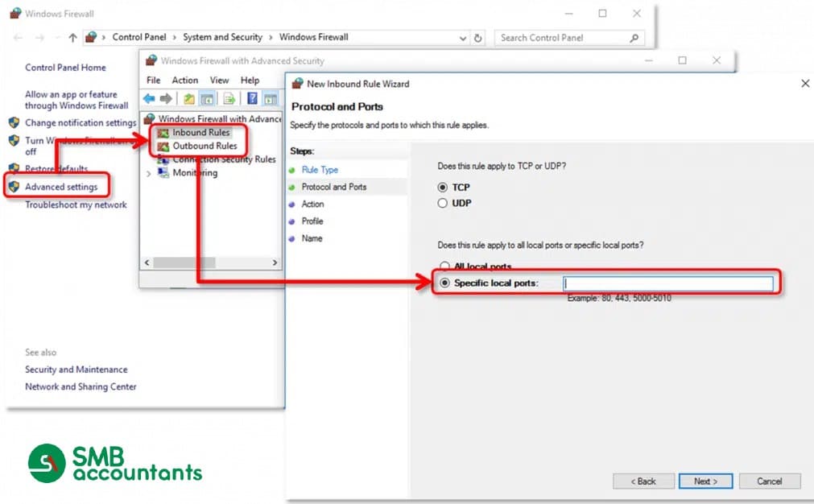Viewport: 814px width, 504px height.
Task: Click the Specific local ports text field
Action: 668,283
